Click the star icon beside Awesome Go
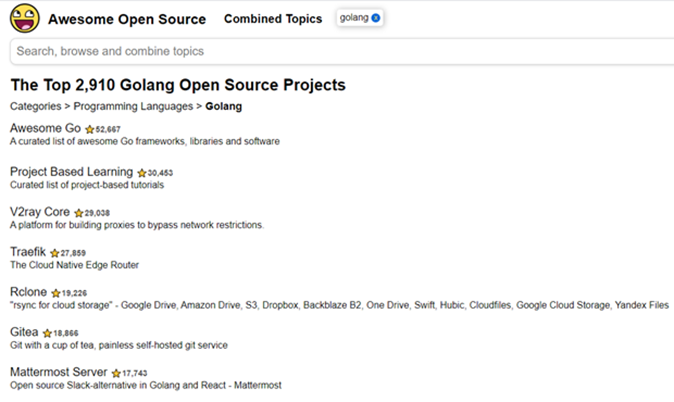 point(89,129)
